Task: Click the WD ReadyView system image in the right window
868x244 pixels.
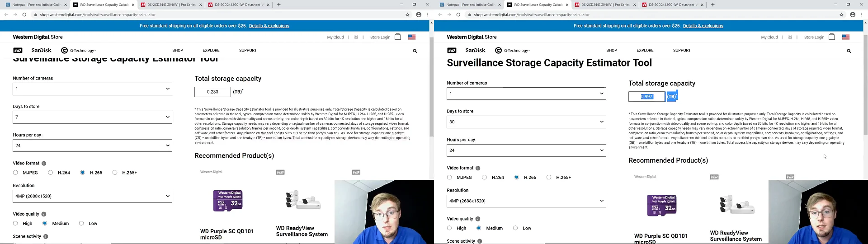Action: pos(737,205)
